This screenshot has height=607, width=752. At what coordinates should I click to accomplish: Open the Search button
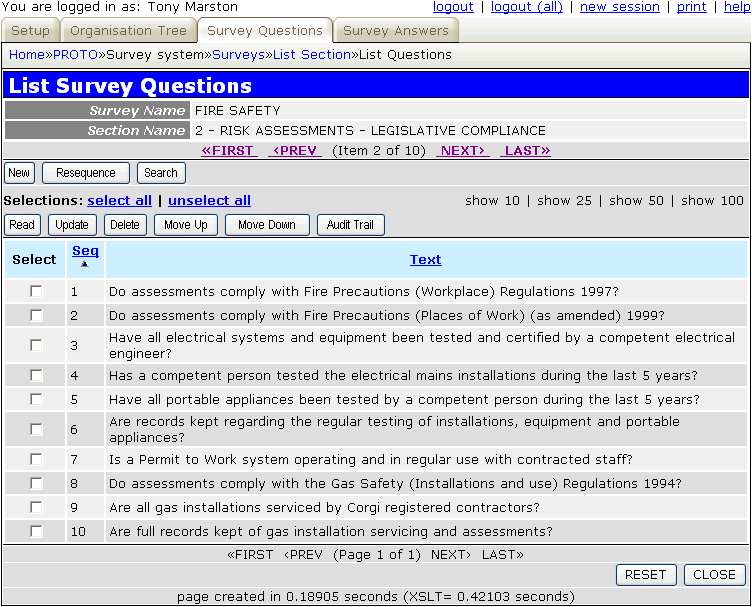tap(161, 173)
